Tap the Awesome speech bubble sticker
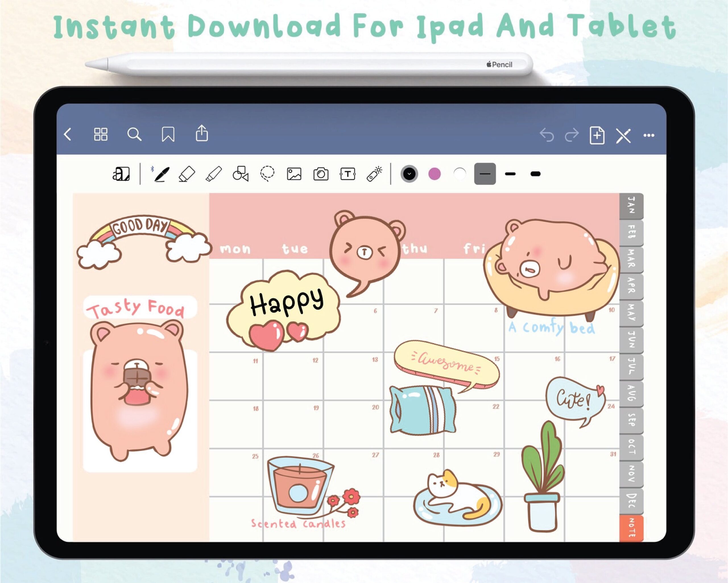Screen dimensions: 728x583 pyautogui.click(x=446, y=367)
